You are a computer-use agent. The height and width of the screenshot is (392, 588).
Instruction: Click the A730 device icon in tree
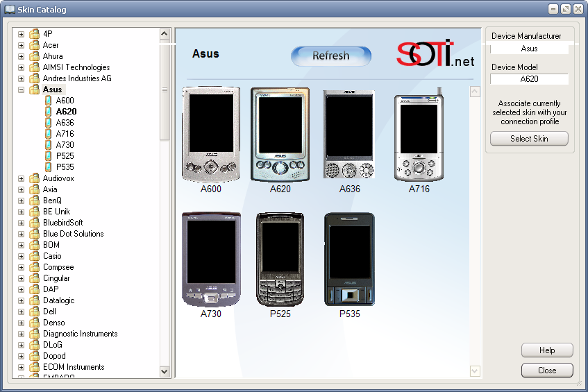48,144
